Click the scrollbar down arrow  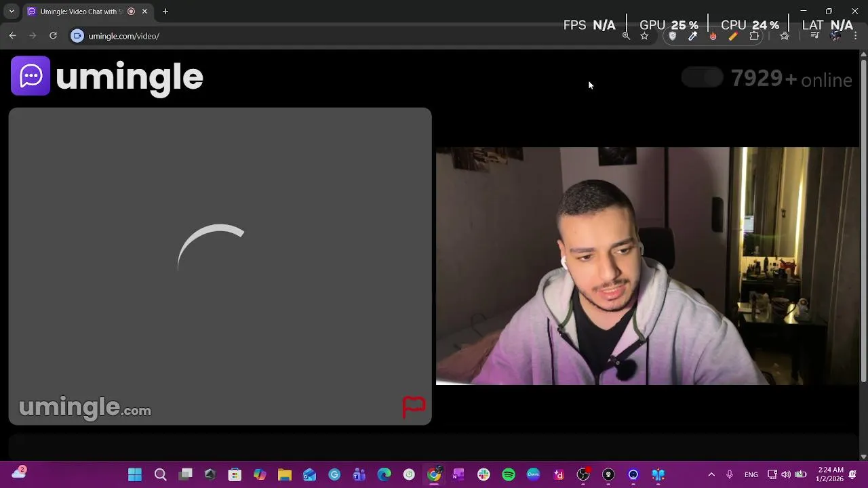(x=863, y=457)
